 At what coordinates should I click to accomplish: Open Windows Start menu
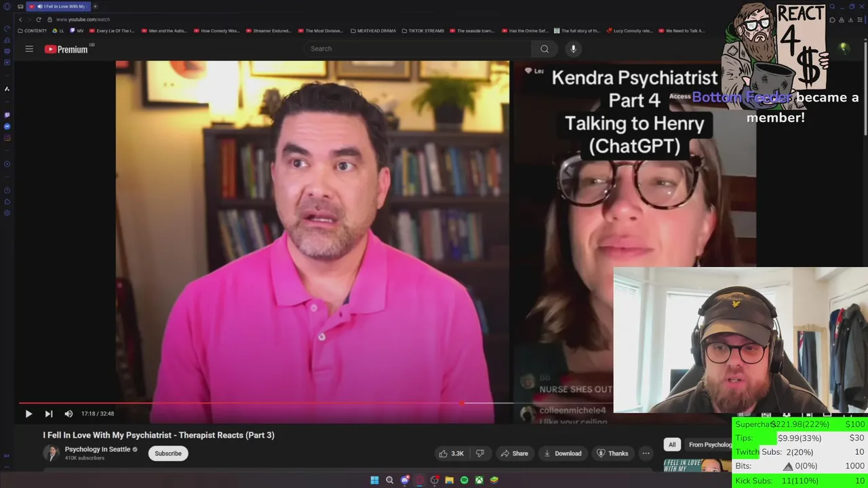(374, 480)
